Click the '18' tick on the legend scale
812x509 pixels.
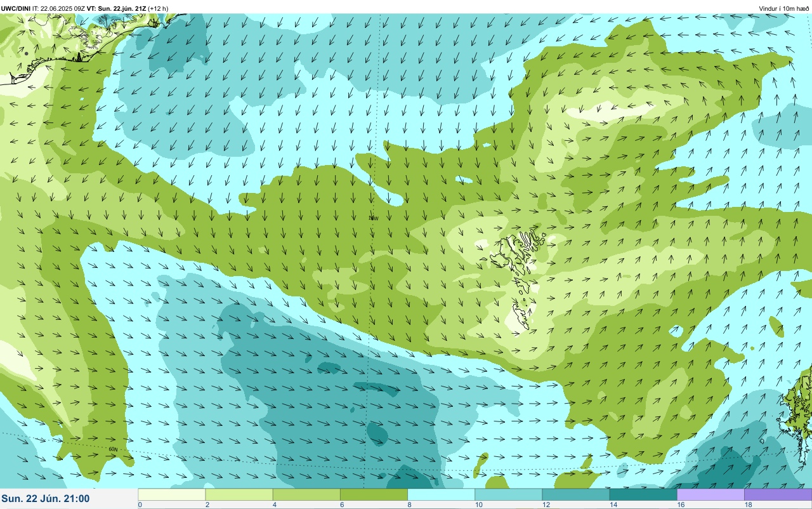(748, 505)
